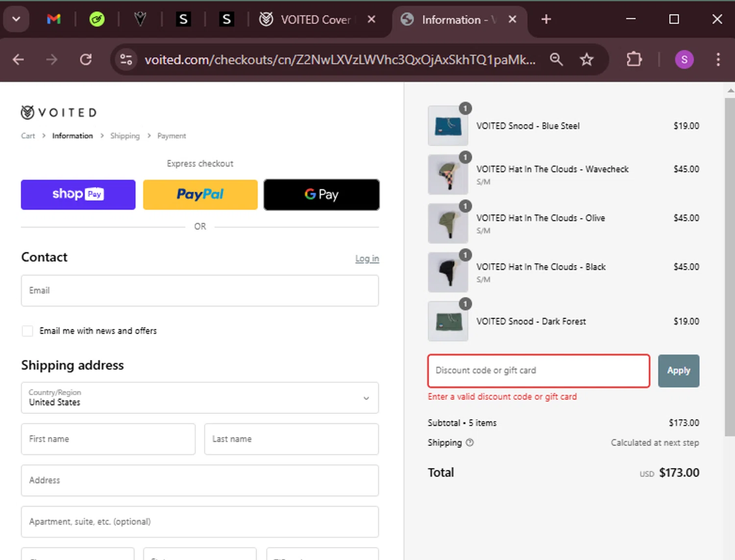Click VOITED Hat In The Clouds - Wavecheck name

[x=552, y=169]
